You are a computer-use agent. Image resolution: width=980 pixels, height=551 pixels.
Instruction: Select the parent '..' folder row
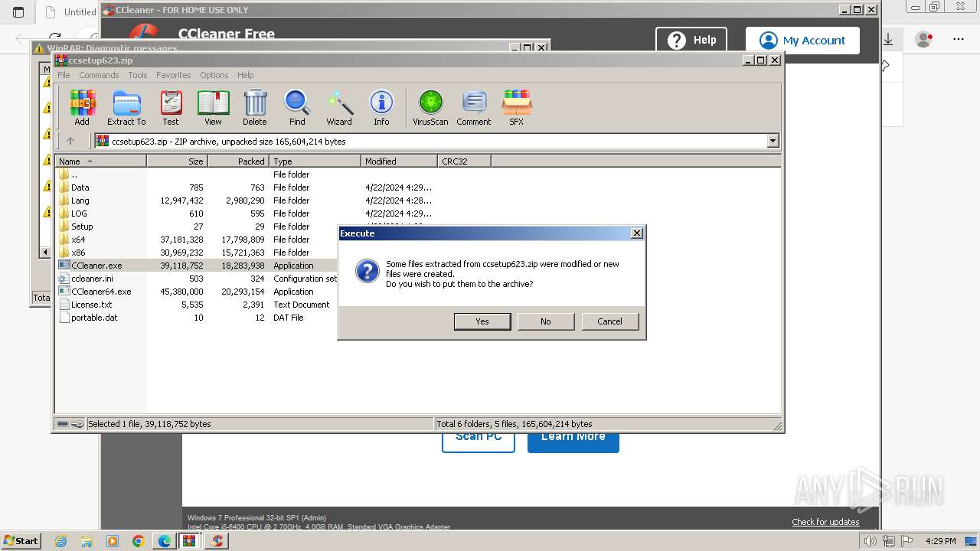(x=418, y=174)
